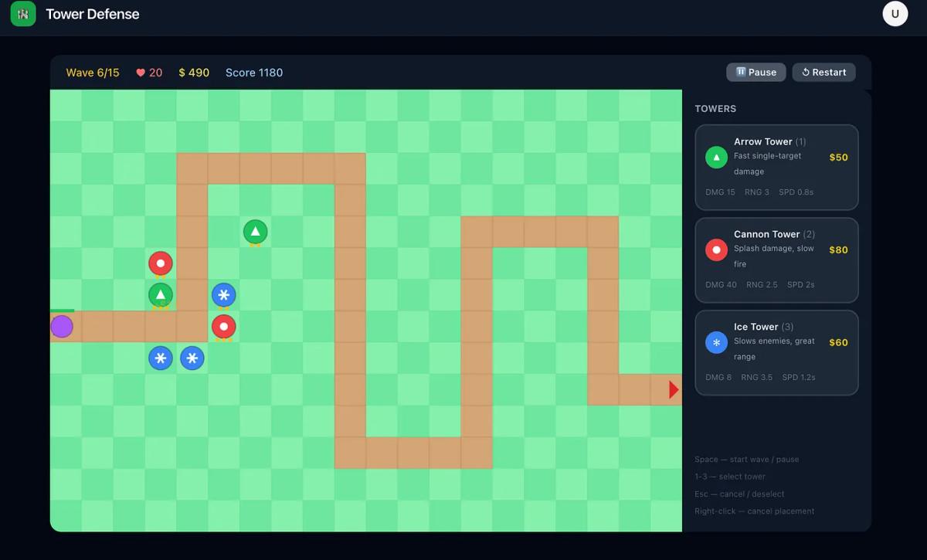Click the Tower Defense title in the header
The width and height of the screenshot is (927, 560).
pos(93,13)
